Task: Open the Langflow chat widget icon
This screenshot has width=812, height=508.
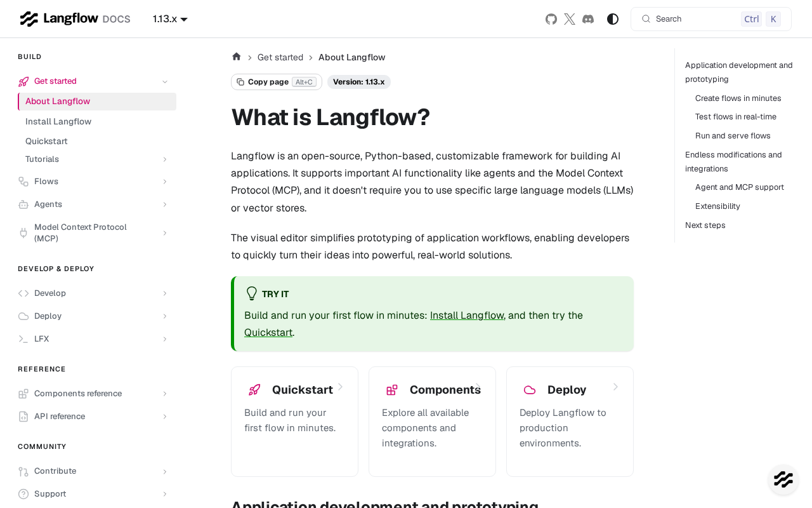Action: [x=783, y=479]
